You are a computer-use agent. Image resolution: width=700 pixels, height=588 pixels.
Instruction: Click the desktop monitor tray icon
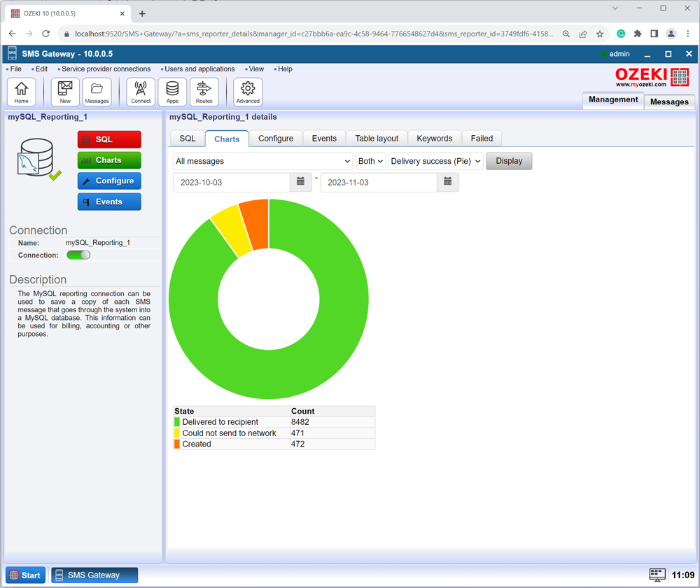click(x=657, y=575)
